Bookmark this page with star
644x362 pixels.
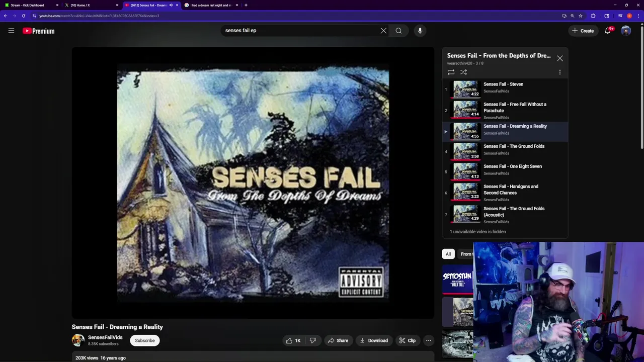pyautogui.click(x=581, y=16)
